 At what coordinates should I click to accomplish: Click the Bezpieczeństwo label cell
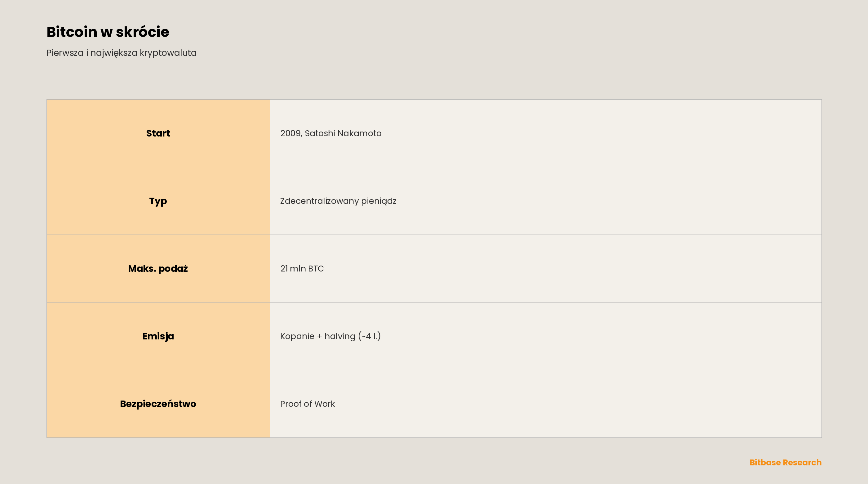pyautogui.click(x=158, y=404)
